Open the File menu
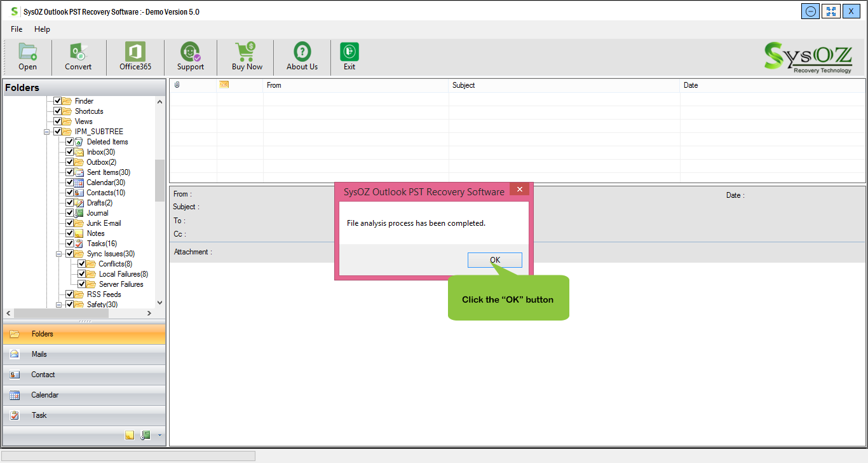 17,29
